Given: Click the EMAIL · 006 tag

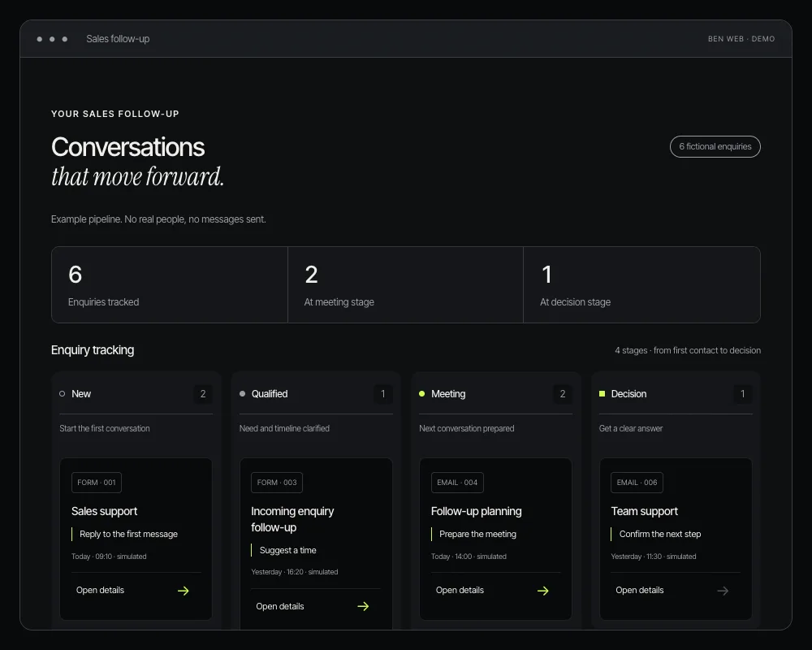Looking at the screenshot, I should pyautogui.click(x=637, y=483).
